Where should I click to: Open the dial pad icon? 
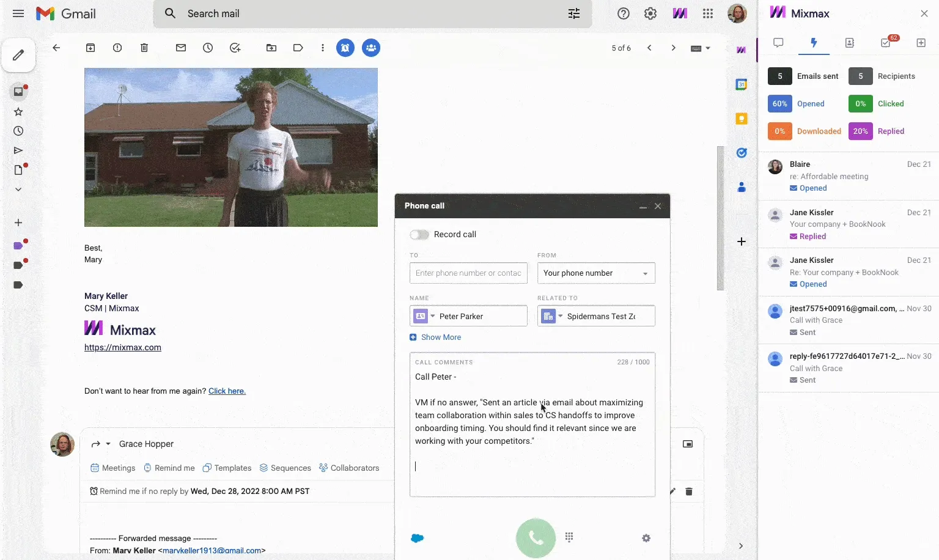(569, 537)
